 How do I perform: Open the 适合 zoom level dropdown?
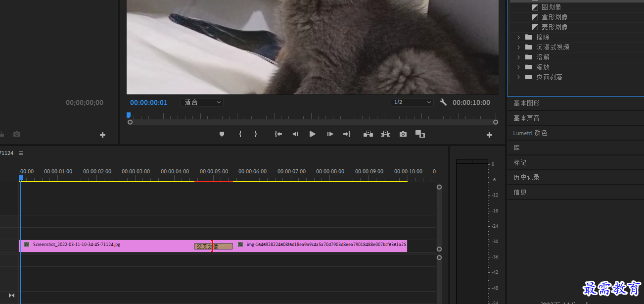click(202, 102)
